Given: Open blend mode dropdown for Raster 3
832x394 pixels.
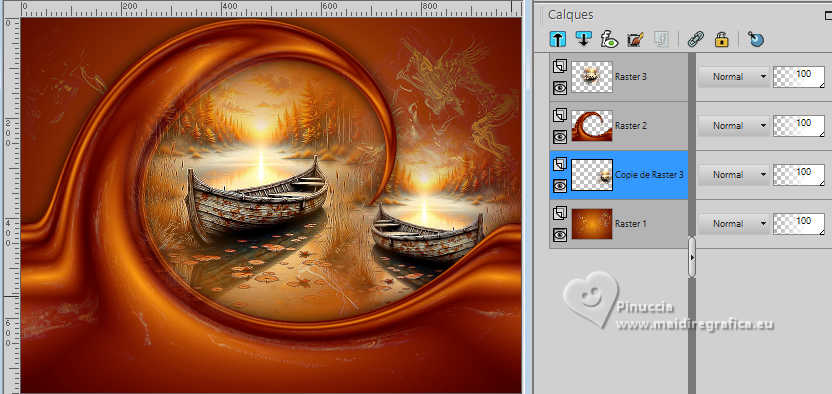Looking at the screenshot, I should coord(733,76).
